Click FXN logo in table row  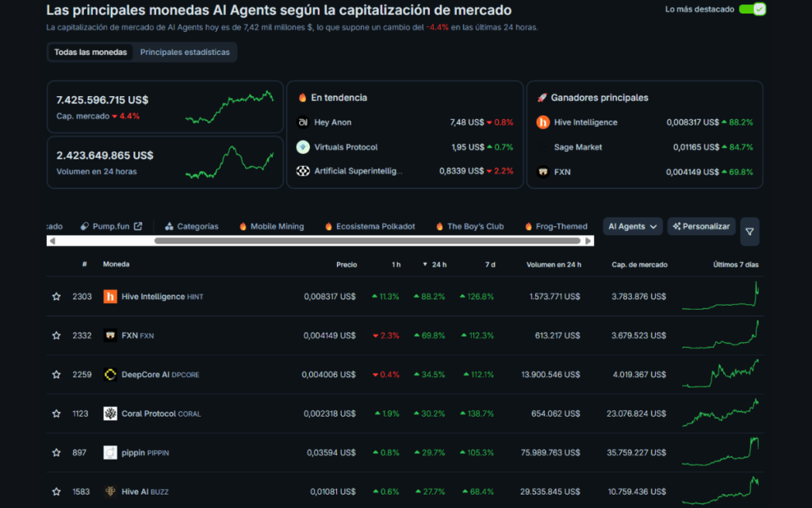[109, 336]
